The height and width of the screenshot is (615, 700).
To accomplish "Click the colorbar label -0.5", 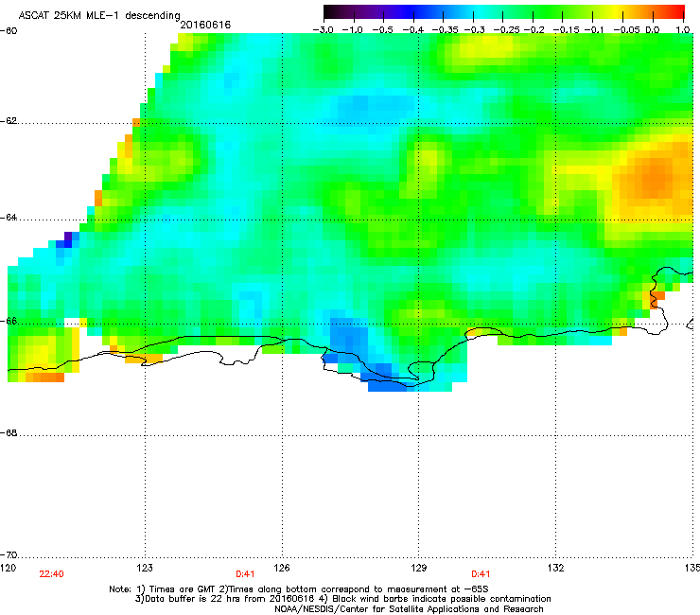I will [x=383, y=30].
